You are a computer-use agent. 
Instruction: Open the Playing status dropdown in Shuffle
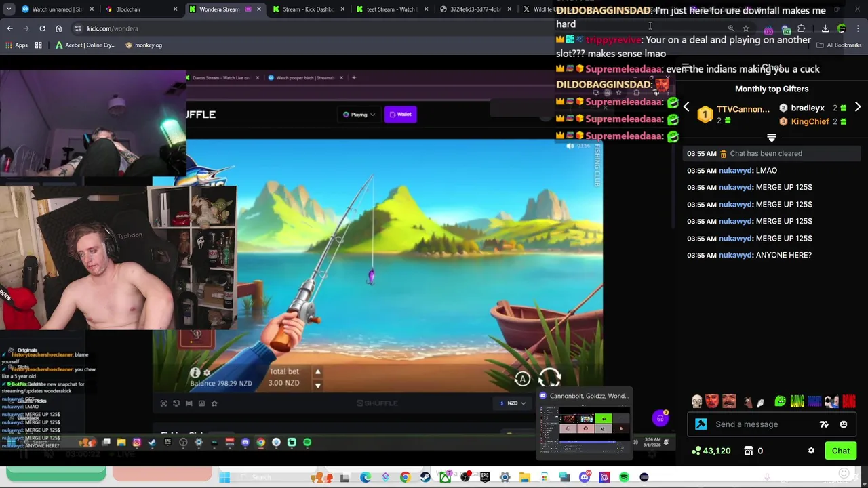tap(359, 115)
